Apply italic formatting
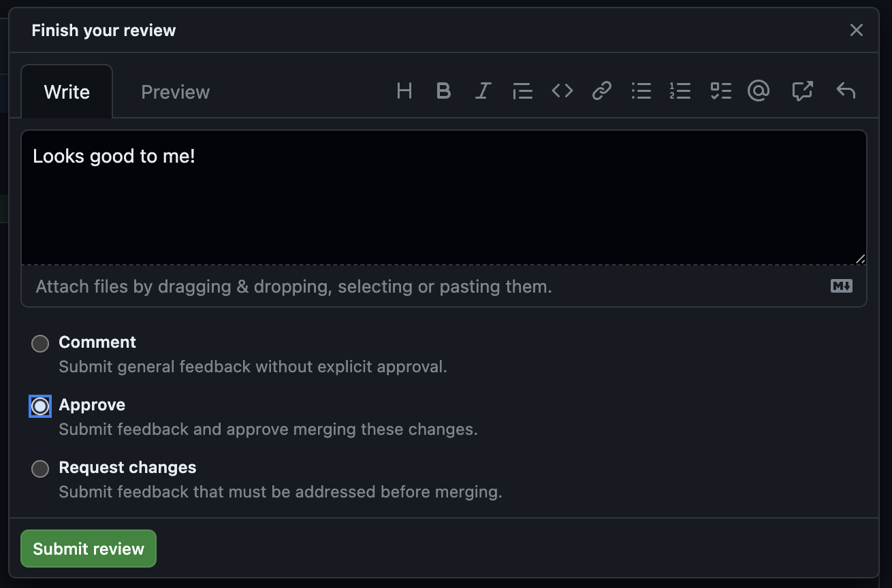Viewport: 892px width, 588px height. tap(483, 91)
